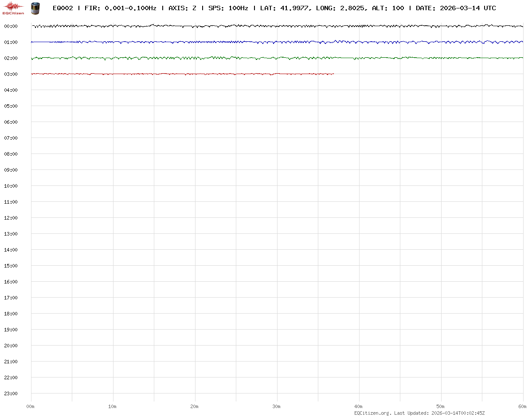Click the 50m tick label on time axis

(x=440, y=406)
